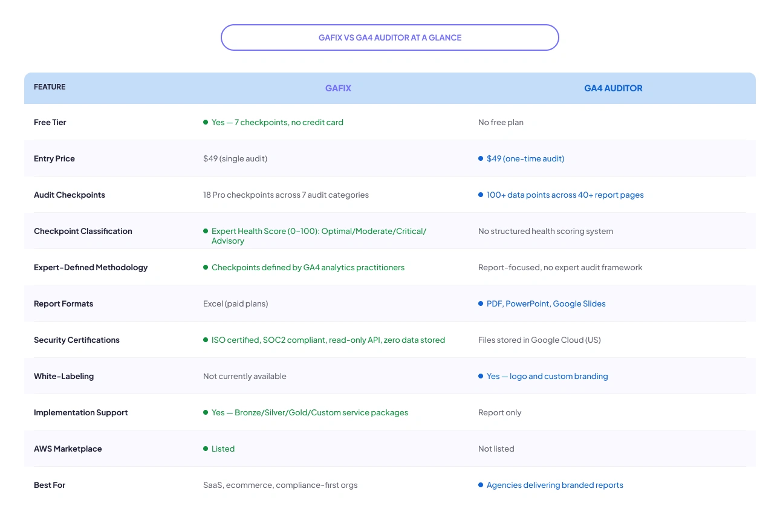Click the green bullet beside Free Tier Yes

206,122
